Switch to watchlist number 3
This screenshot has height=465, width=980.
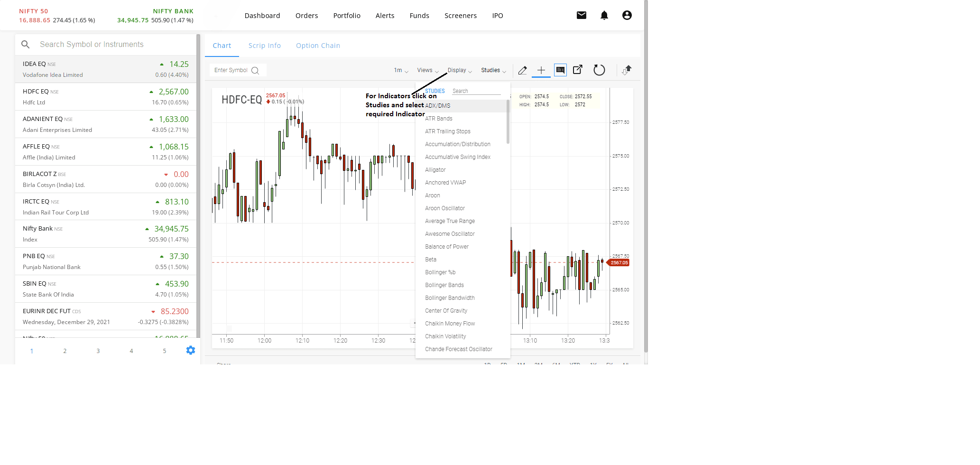click(x=98, y=351)
